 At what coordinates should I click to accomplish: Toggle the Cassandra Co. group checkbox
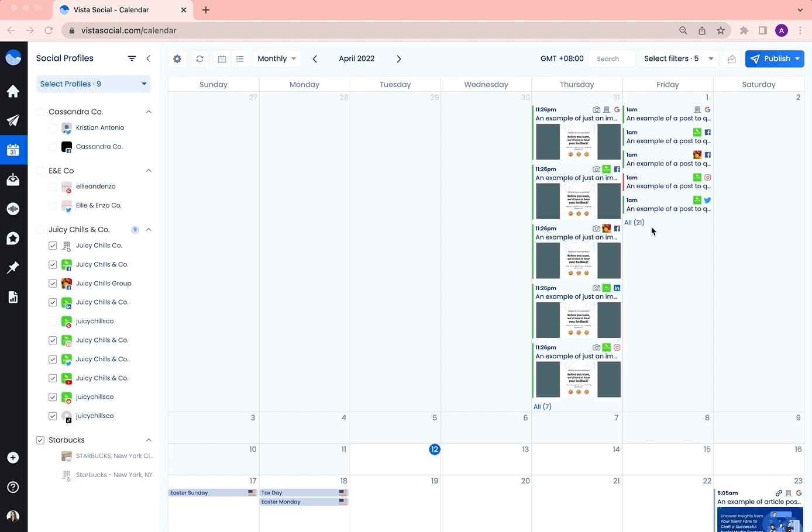(40, 112)
